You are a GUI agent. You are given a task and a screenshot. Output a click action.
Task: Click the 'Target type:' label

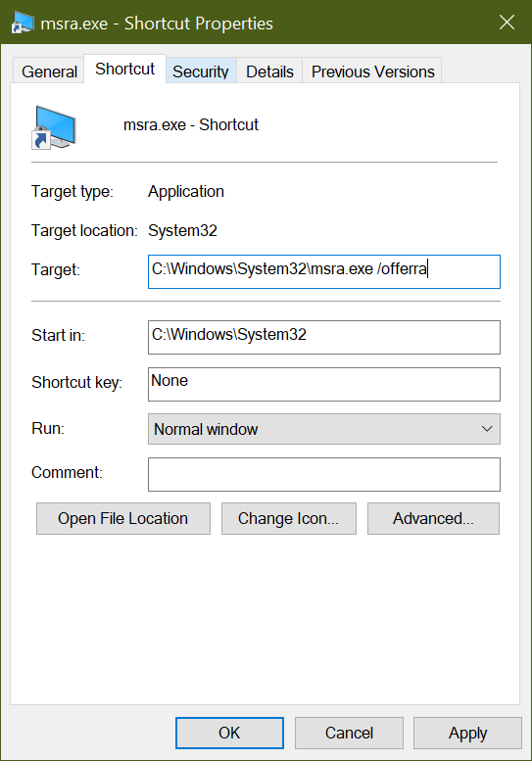73,192
